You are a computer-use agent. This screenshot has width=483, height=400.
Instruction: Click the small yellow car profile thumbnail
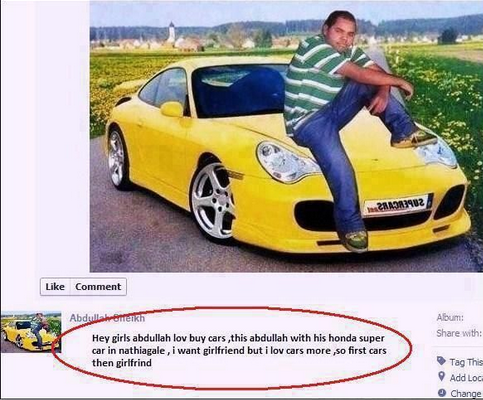[31, 332]
